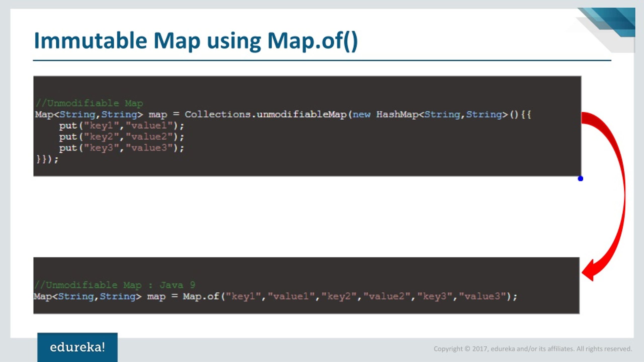Click 'HashMap<String,String>' in top code block
Image resolution: width=644 pixels, height=362 pixels.
pos(442,115)
